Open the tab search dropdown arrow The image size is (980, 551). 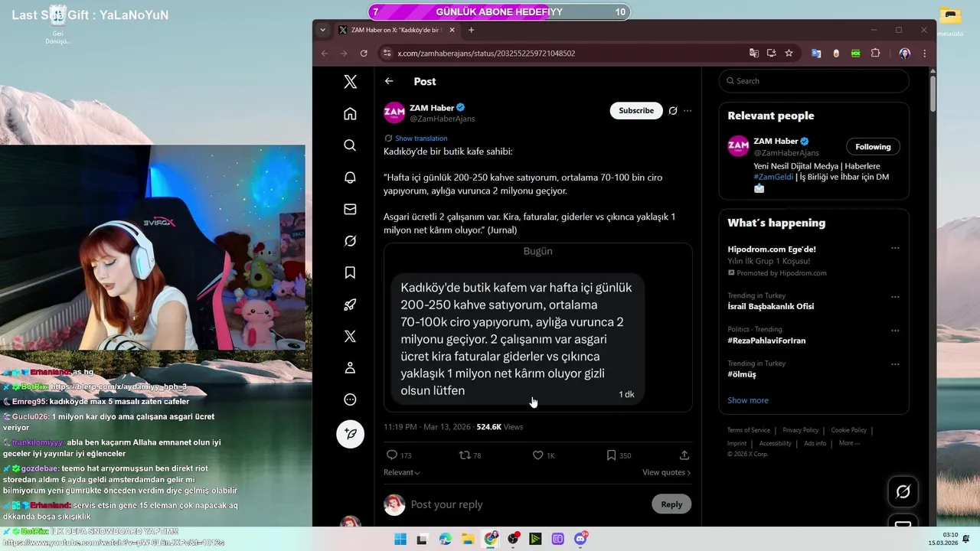coord(322,30)
